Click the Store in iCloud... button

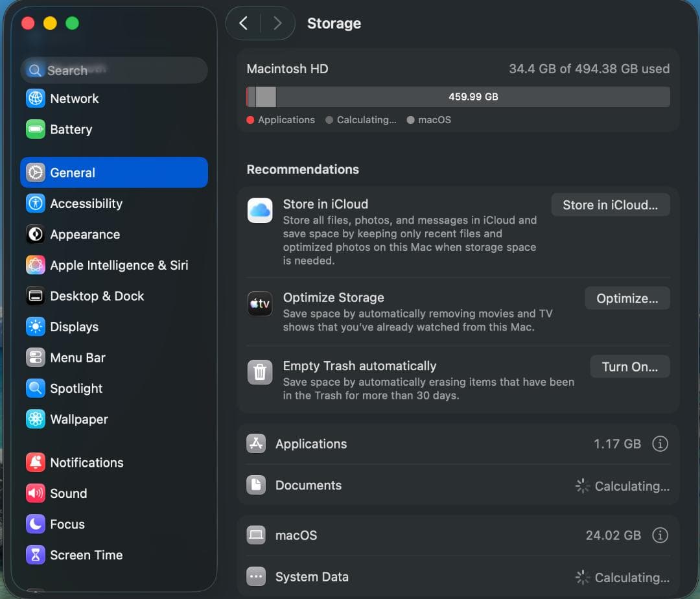[x=611, y=205]
